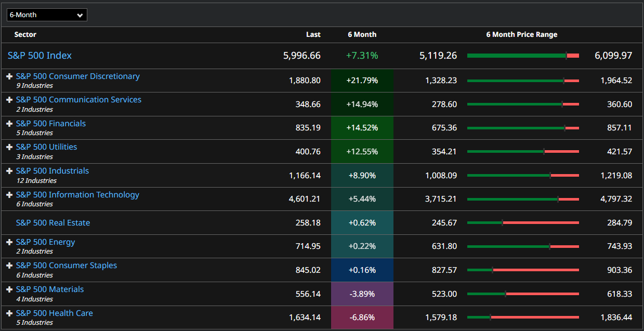Click the Utilities price range bar
Image resolution: width=644 pixels, height=331 pixels.
tap(523, 152)
